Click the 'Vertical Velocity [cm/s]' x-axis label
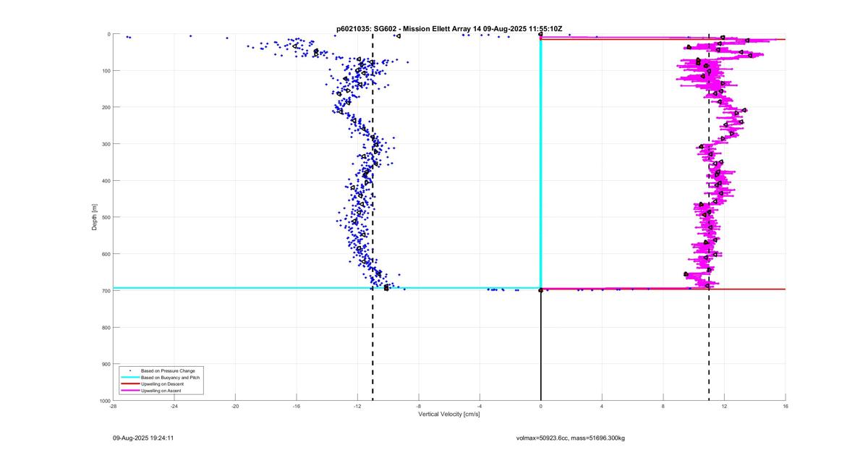 point(449,415)
